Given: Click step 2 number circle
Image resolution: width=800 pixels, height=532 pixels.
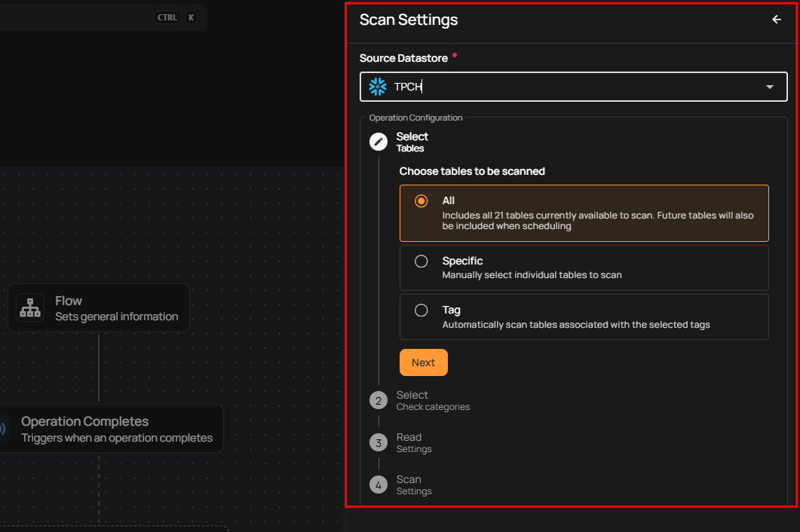Looking at the screenshot, I should (379, 401).
